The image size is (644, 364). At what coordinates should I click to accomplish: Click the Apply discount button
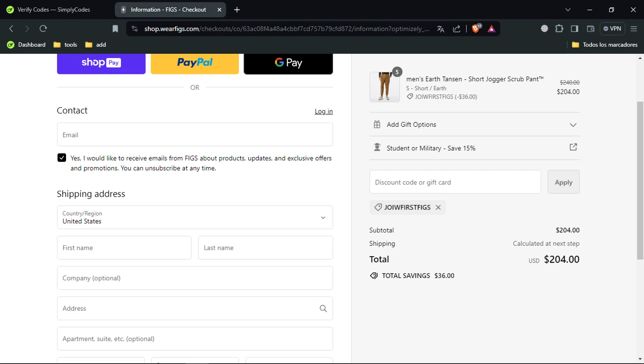point(563,182)
